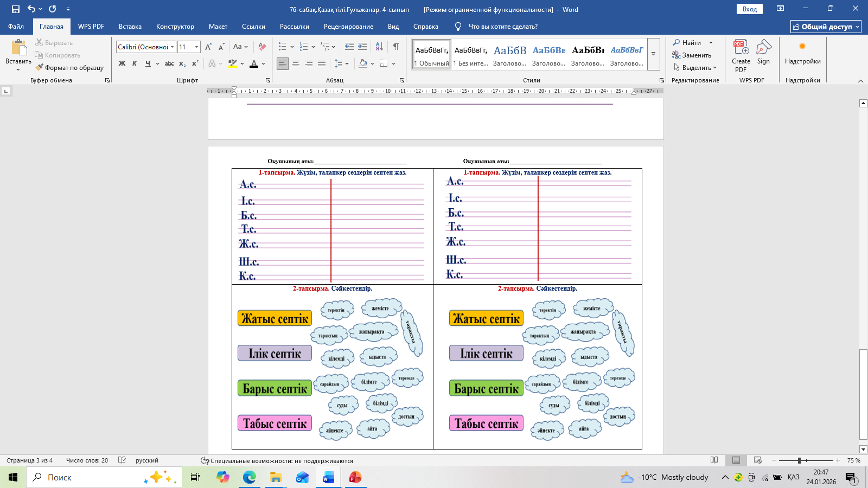Click the Sort icon in the paragraph group
Screen dimensions: 868x488
pyautogui.click(x=379, y=47)
